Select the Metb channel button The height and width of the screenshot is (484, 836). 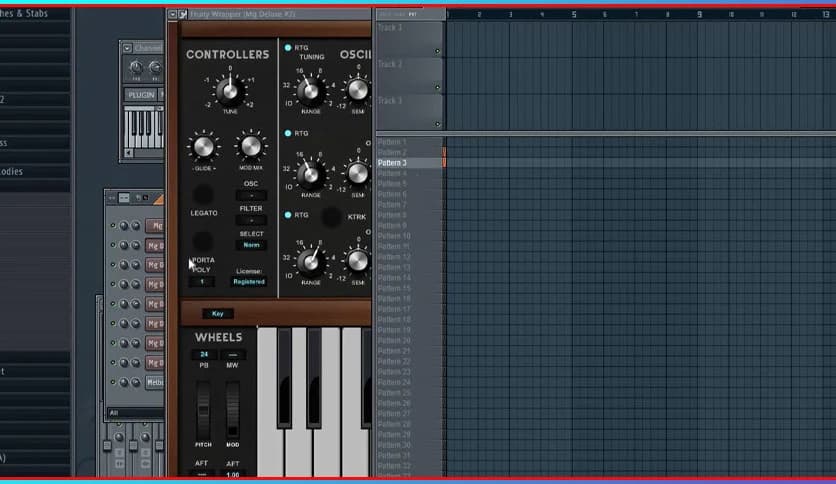(x=155, y=382)
